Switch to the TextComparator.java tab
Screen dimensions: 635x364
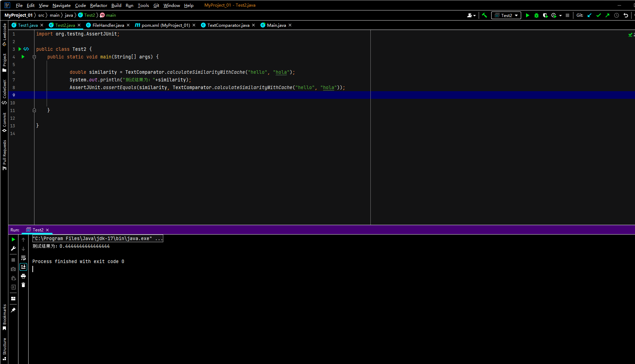click(228, 25)
